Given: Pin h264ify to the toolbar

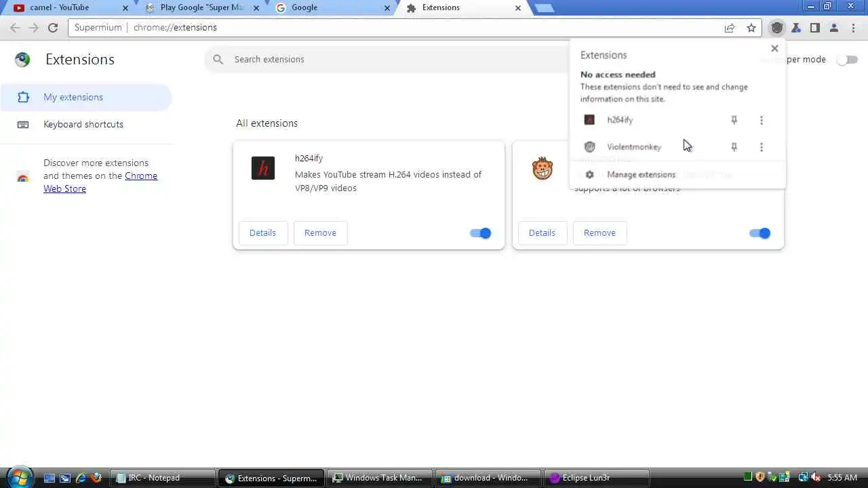Looking at the screenshot, I should click(734, 120).
